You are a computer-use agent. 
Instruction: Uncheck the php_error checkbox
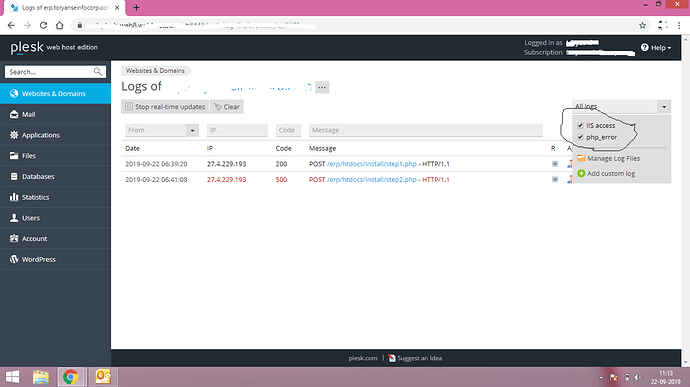(580, 137)
